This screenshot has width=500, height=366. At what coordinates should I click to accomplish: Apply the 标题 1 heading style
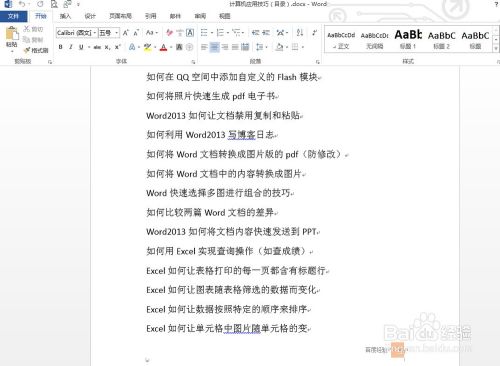point(408,40)
